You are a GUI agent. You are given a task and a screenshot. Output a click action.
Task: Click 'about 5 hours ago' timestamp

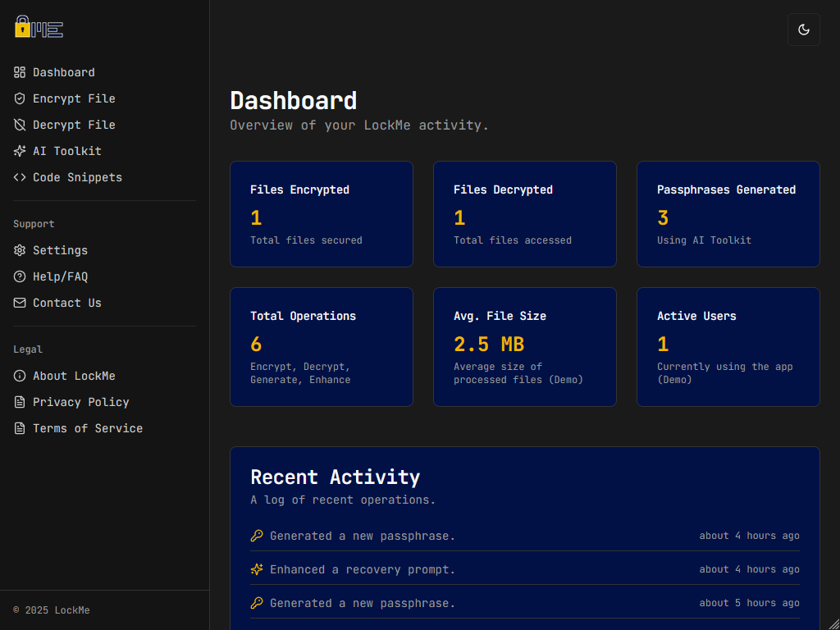pyautogui.click(x=750, y=603)
